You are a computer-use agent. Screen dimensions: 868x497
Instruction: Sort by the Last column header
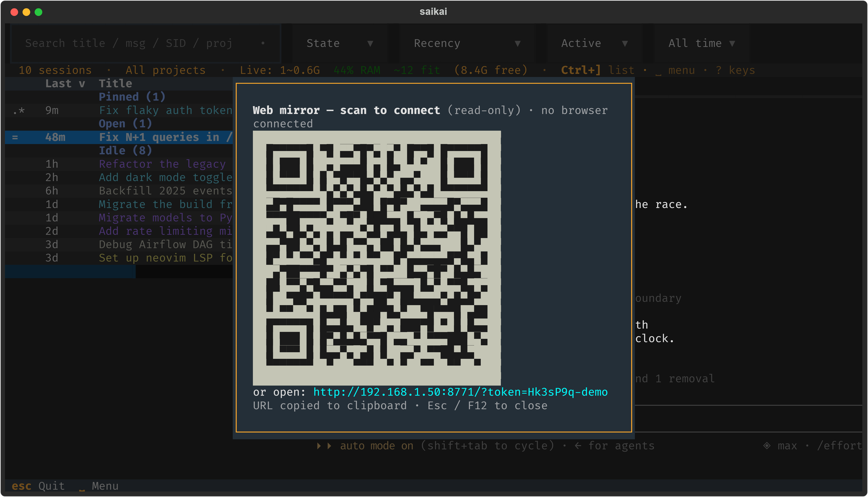65,84
